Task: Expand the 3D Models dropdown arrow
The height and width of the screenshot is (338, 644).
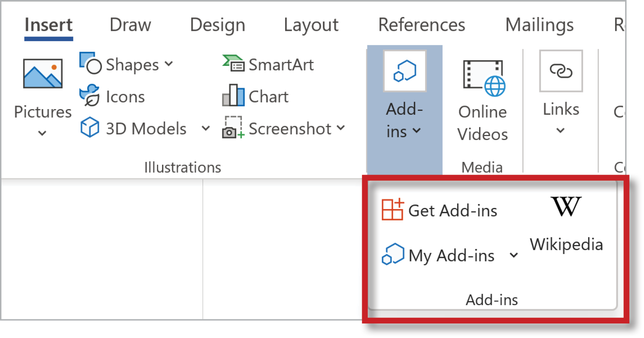Action: [206, 128]
